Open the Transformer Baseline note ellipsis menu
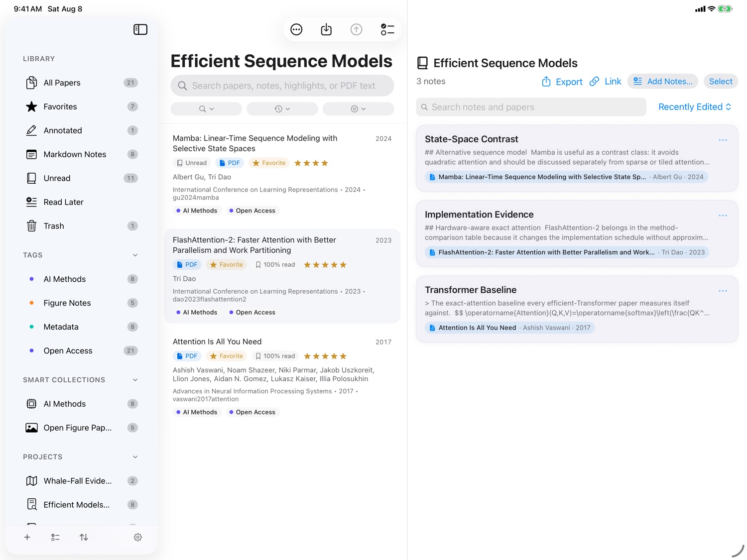 click(723, 291)
